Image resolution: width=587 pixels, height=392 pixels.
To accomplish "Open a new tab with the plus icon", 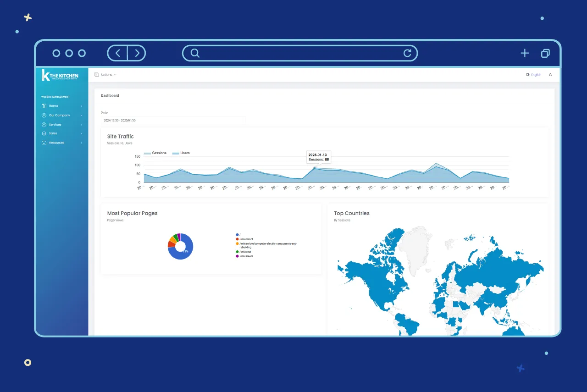I will click(525, 53).
